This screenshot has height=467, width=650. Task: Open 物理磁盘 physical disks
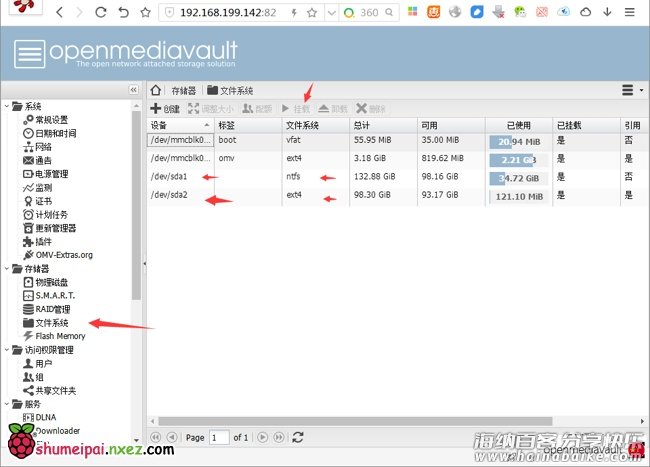[x=45, y=282]
